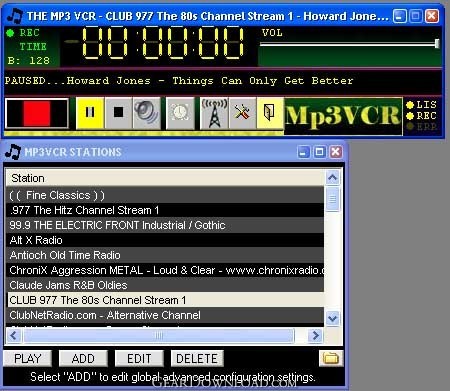This screenshot has height=391, width=450.
Task: Open the folder icon button
Action: click(331, 358)
